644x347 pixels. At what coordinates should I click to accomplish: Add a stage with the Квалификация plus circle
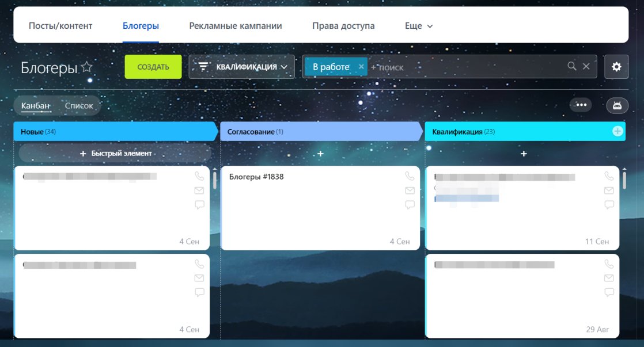click(618, 131)
